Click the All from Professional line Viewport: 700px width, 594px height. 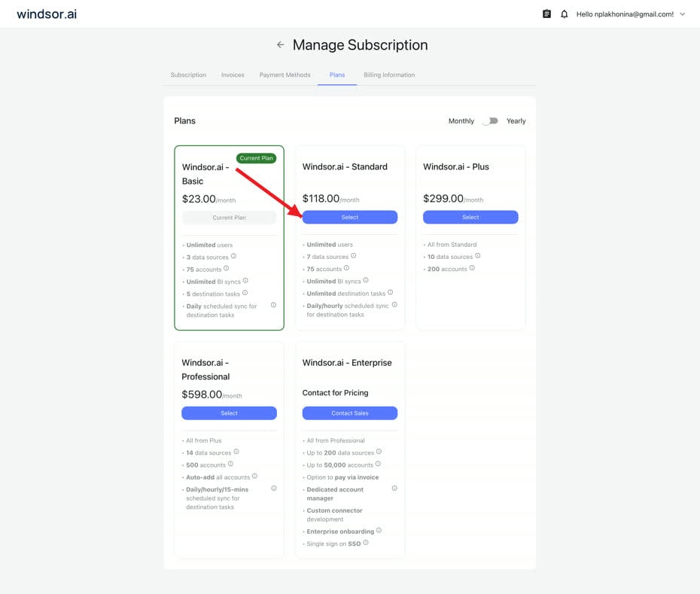coord(336,440)
